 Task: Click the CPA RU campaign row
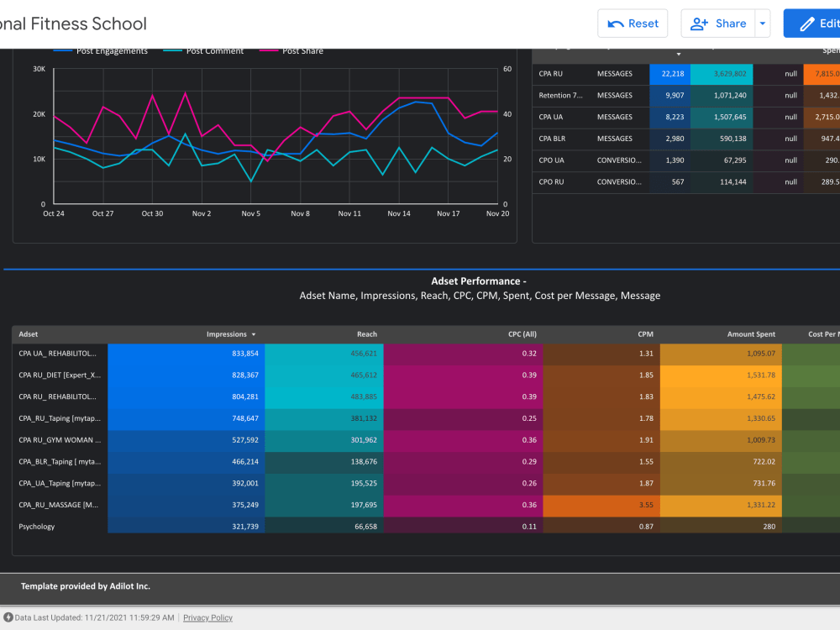pyautogui.click(x=686, y=74)
